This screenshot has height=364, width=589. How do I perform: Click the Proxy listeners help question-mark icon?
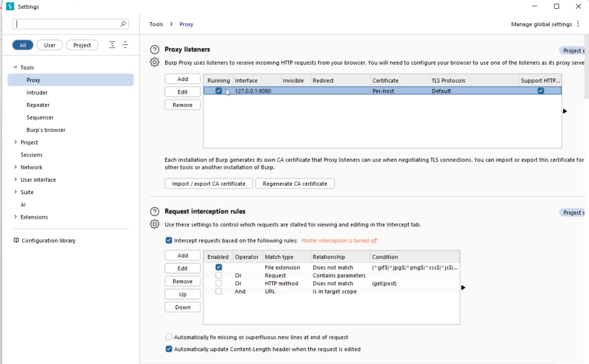[x=155, y=50]
